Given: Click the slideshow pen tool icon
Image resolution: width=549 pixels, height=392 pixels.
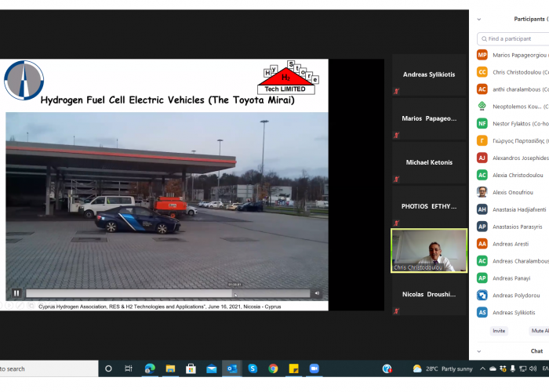Looking at the screenshot, I should pyautogui.click(x=20, y=306).
